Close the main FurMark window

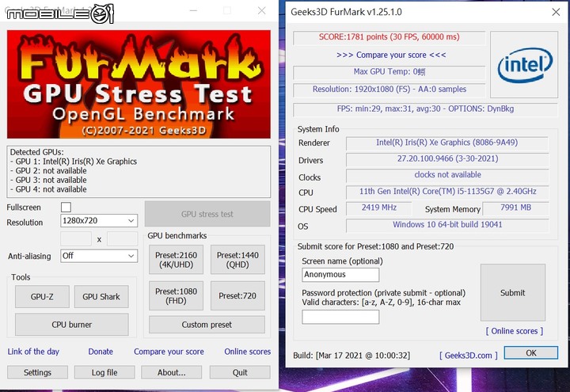[x=262, y=10]
